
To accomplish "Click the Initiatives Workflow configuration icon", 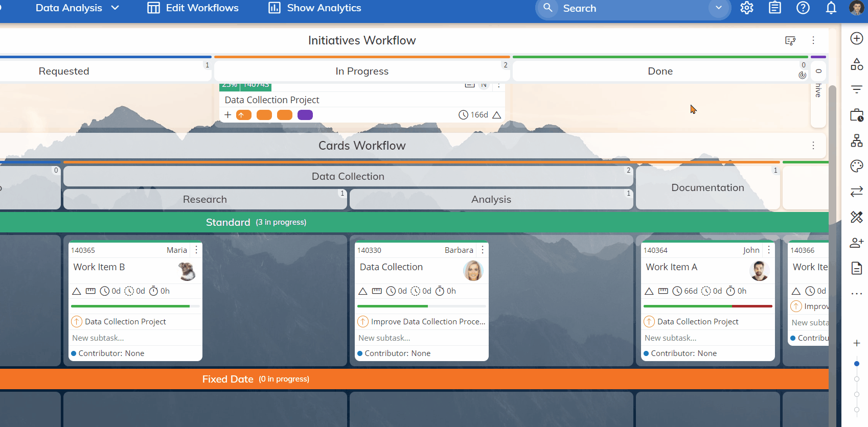I will pos(790,40).
